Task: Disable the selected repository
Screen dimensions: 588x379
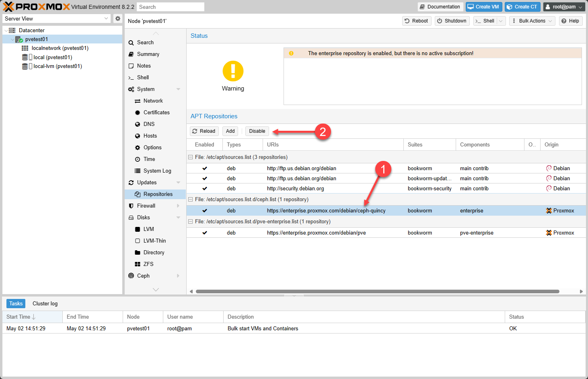Action: coord(257,131)
